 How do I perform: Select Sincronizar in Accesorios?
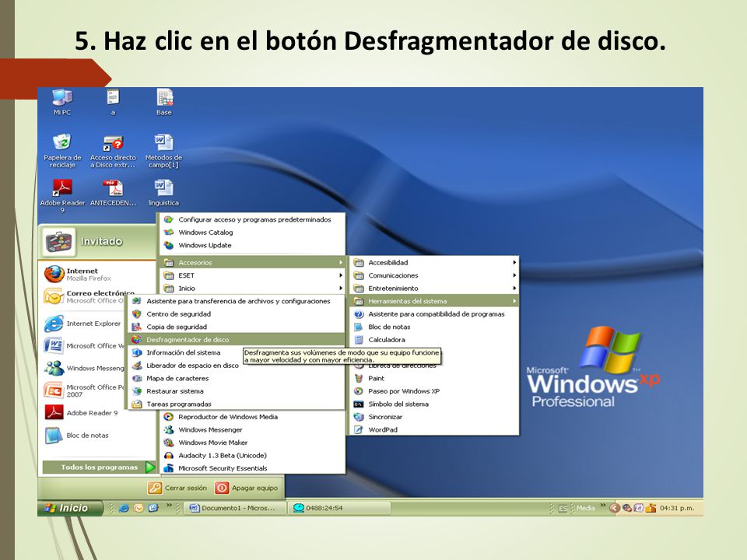[x=434, y=417]
